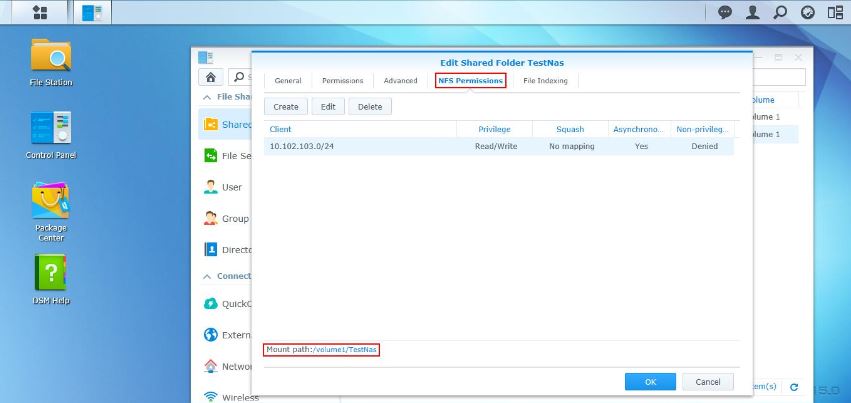Sort by Privilege column header
Image resolution: width=851 pixels, height=403 pixels.
click(x=494, y=129)
